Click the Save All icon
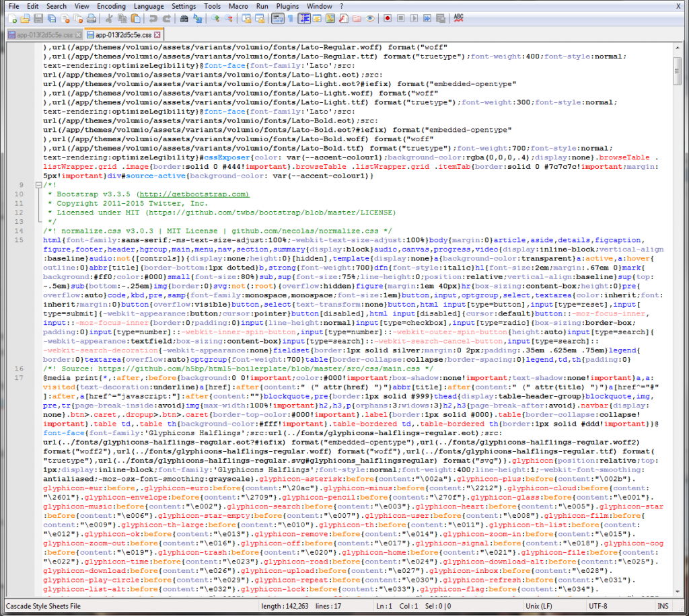 52,18
